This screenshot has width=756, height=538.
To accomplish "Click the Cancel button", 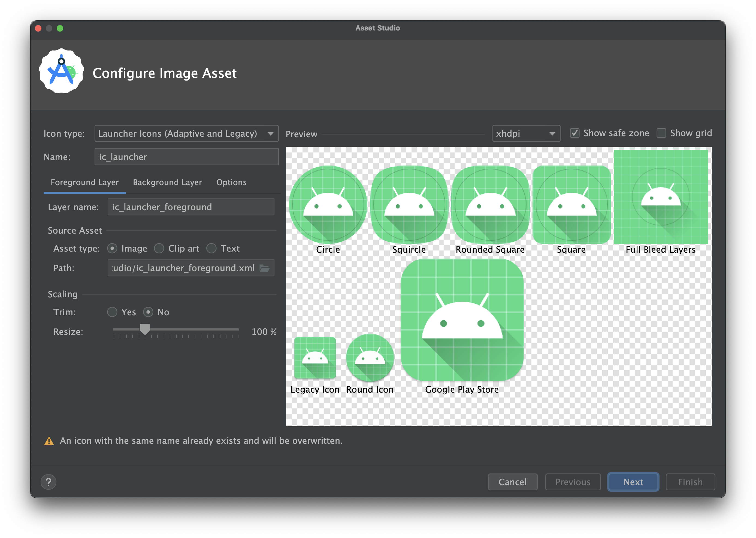I will point(511,497).
